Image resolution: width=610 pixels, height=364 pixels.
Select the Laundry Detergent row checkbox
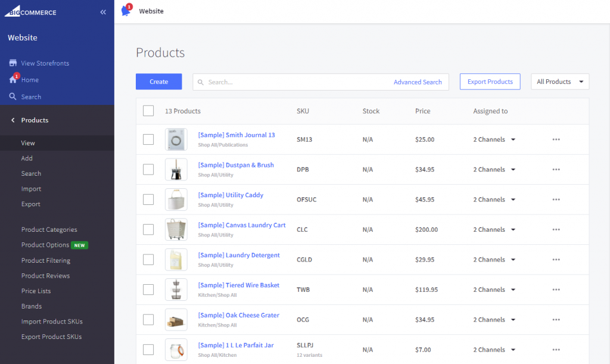coord(148,259)
